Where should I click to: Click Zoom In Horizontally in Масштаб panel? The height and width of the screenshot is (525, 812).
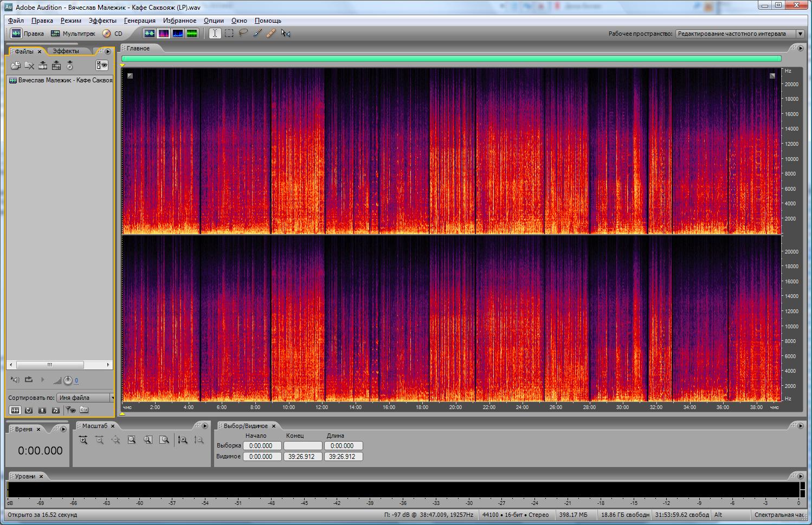(83, 440)
